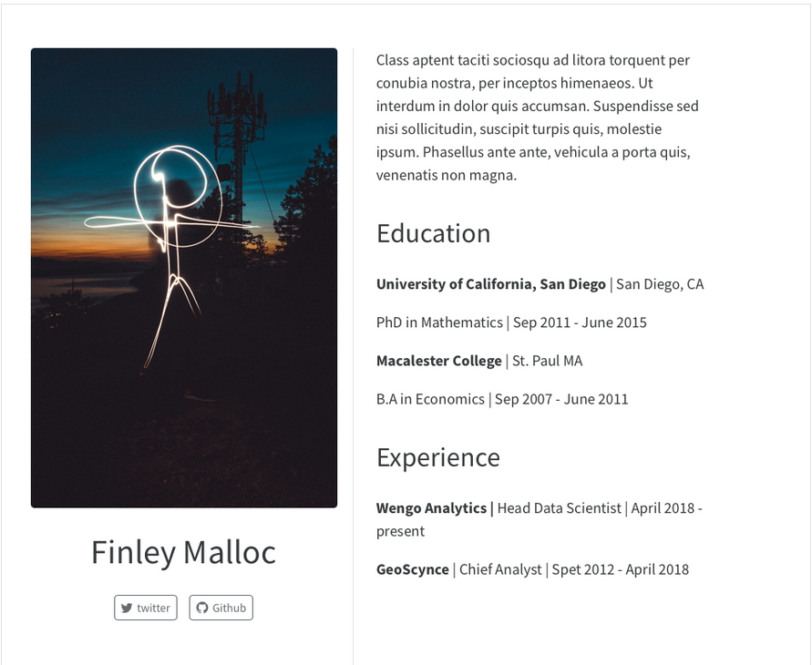Click the Education section heading

pos(433,233)
